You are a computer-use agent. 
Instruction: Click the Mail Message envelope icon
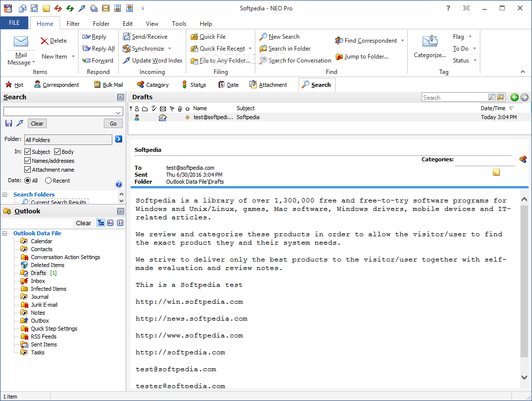click(21, 41)
